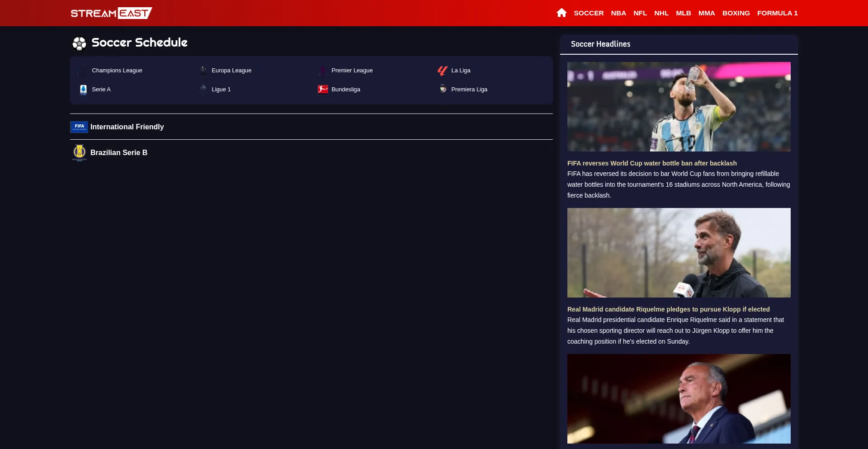Open the MLB menu item
This screenshot has width=868, height=449.
click(684, 13)
